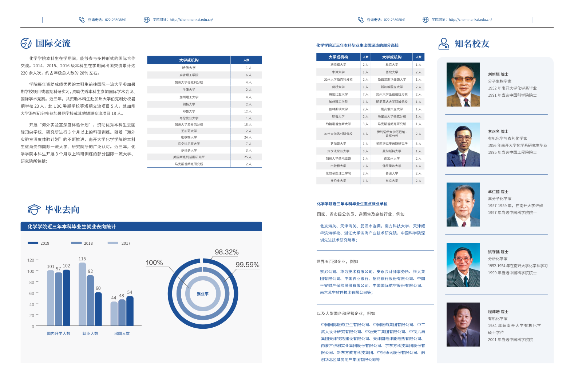Click the phone icon on the right page header
The width and height of the screenshot is (578, 392).
pyautogui.click(x=361, y=20)
